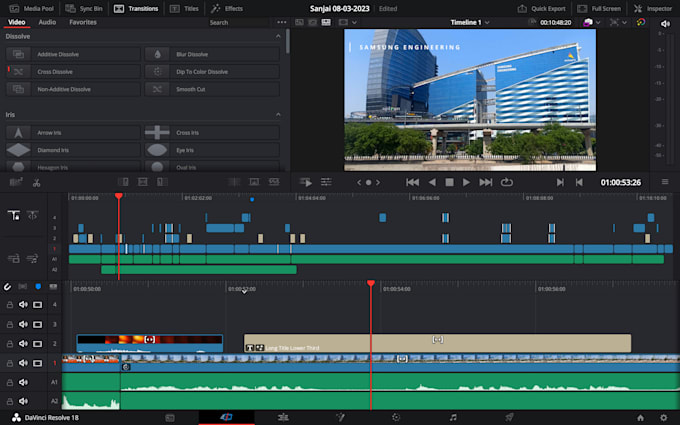Image resolution: width=680 pixels, height=425 pixels.
Task: Stop playback
Action: (x=449, y=182)
